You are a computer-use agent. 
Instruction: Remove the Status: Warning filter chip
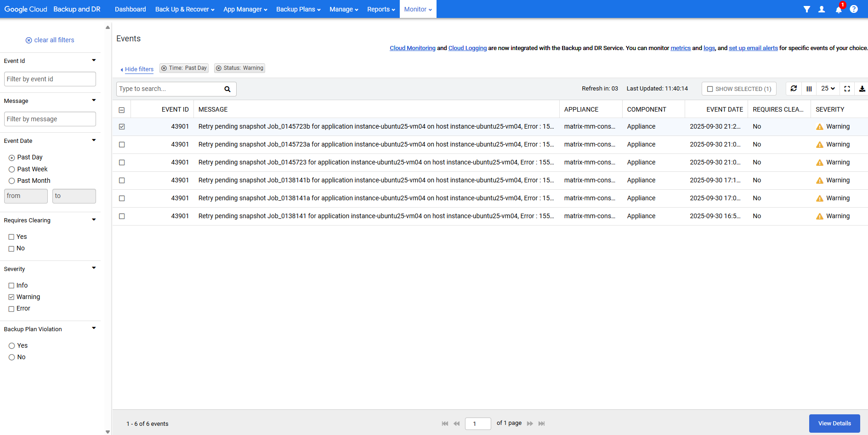219,68
